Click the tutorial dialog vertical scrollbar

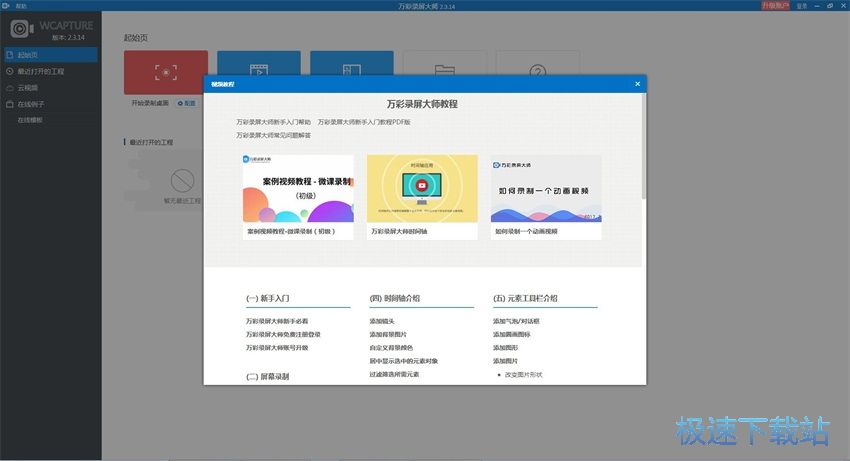(644, 146)
